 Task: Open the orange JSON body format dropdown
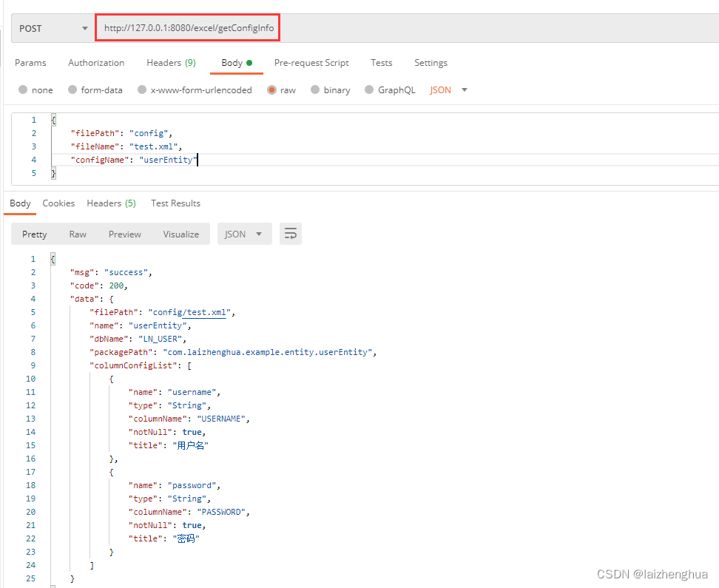448,90
